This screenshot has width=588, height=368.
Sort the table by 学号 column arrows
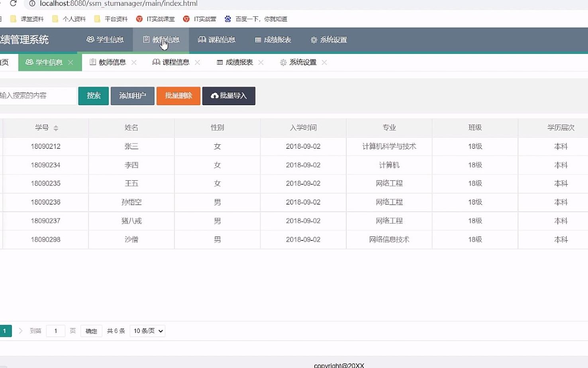click(56, 128)
